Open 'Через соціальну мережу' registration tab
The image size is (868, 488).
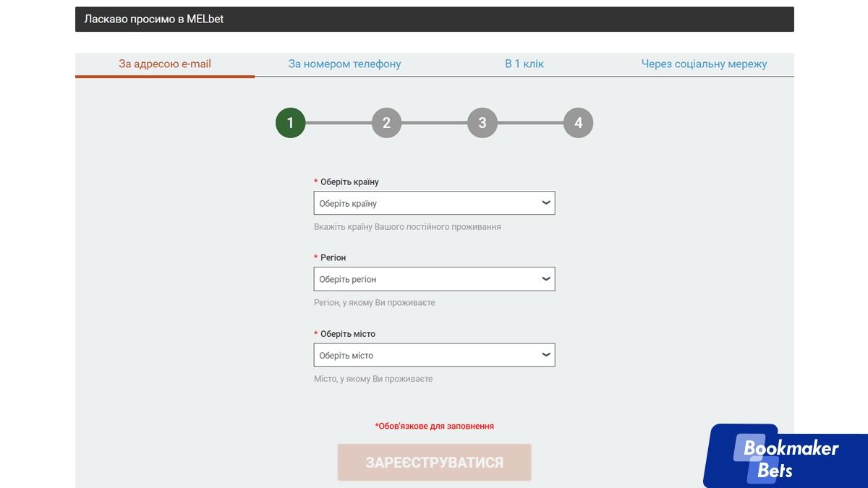(703, 64)
